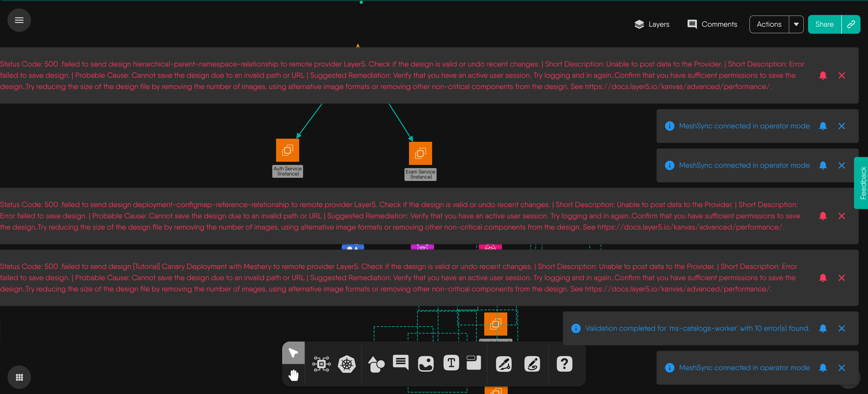Select the freehand pencil draw tool
The height and width of the screenshot is (394, 868).
(x=532, y=364)
